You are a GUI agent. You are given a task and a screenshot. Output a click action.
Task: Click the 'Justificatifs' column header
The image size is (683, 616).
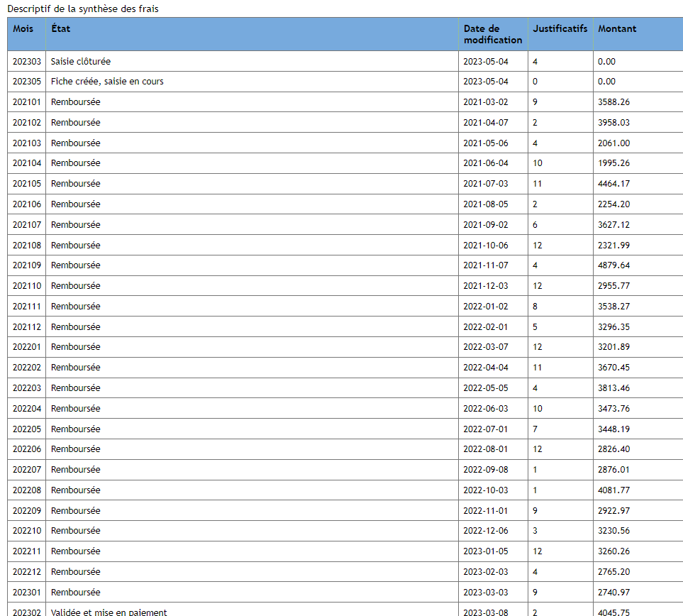(x=560, y=34)
